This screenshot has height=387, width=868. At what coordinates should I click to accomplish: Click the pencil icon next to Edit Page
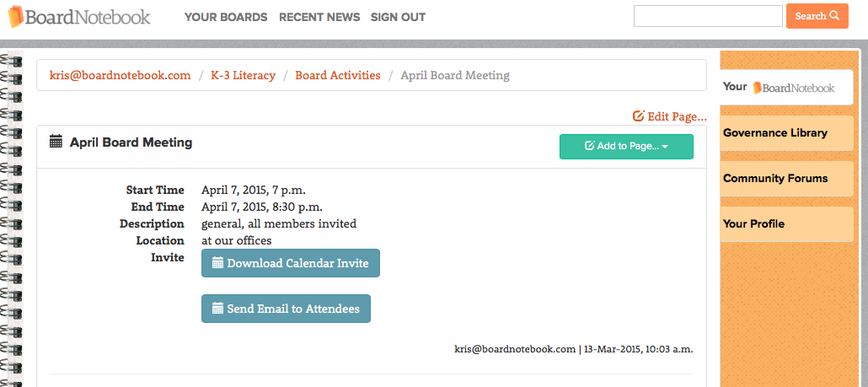tap(638, 116)
